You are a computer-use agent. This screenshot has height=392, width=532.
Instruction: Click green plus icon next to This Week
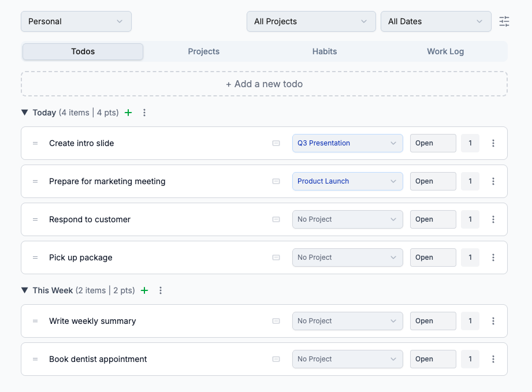click(x=144, y=290)
